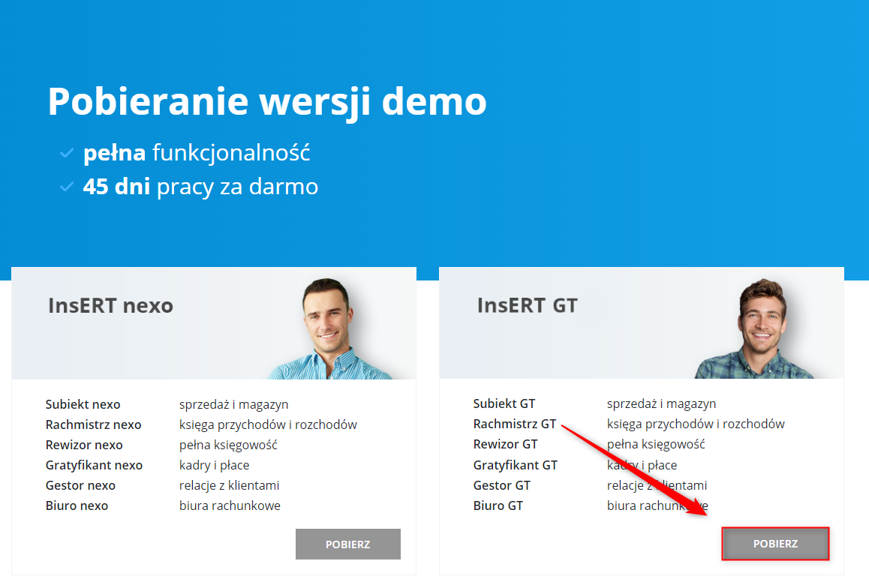Image resolution: width=869 pixels, height=588 pixels.
Task: Click POBIERZ button under InsERT GT
Action: point(775,544)
